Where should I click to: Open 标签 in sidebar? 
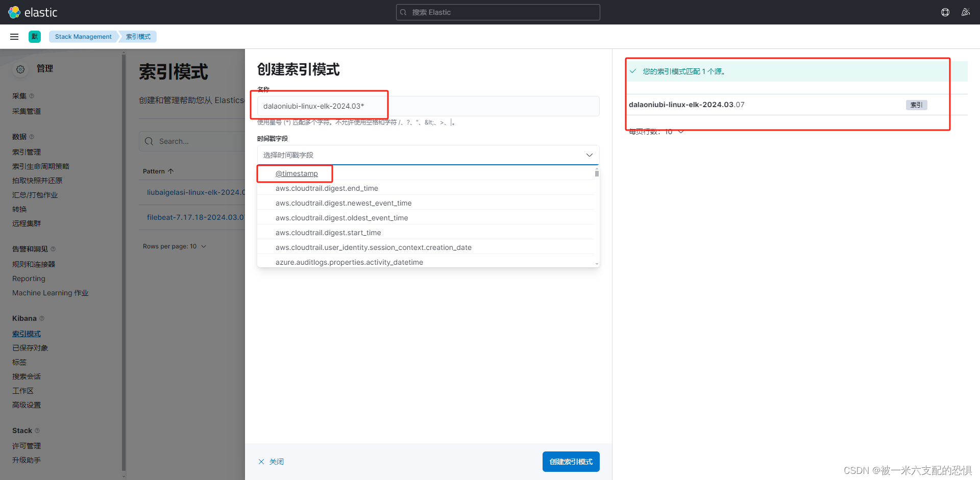coord(19,362)
